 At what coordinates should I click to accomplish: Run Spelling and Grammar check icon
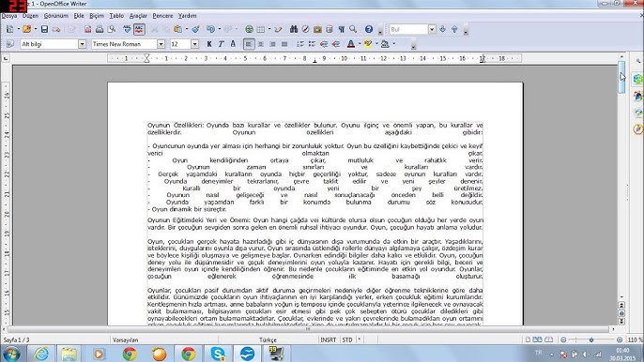128,30
